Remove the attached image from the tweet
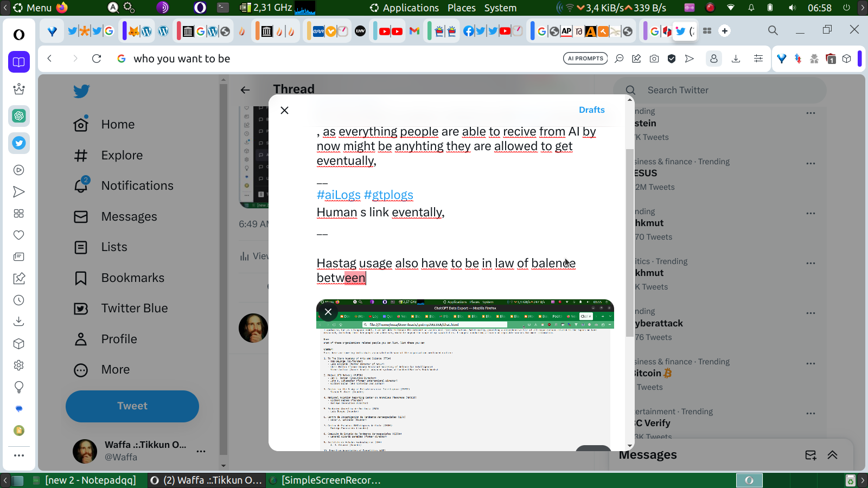 pyautogui.click(x=328, y=312)
